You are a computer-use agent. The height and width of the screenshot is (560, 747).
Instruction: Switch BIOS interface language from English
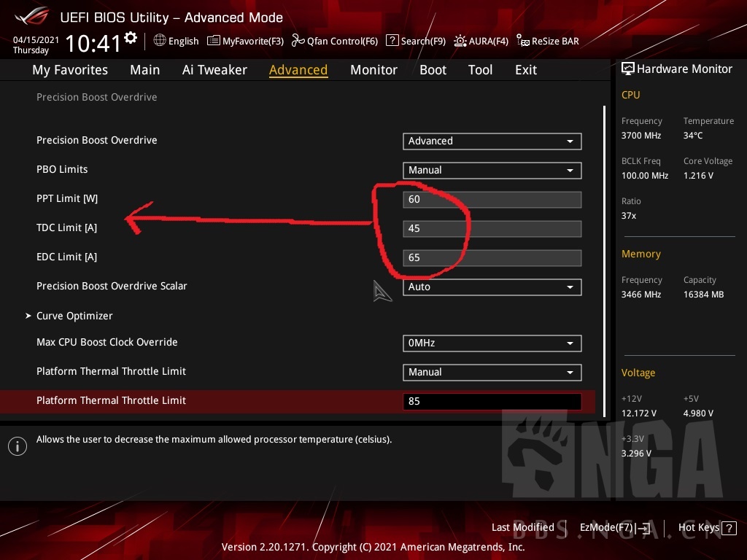[176, 41]
